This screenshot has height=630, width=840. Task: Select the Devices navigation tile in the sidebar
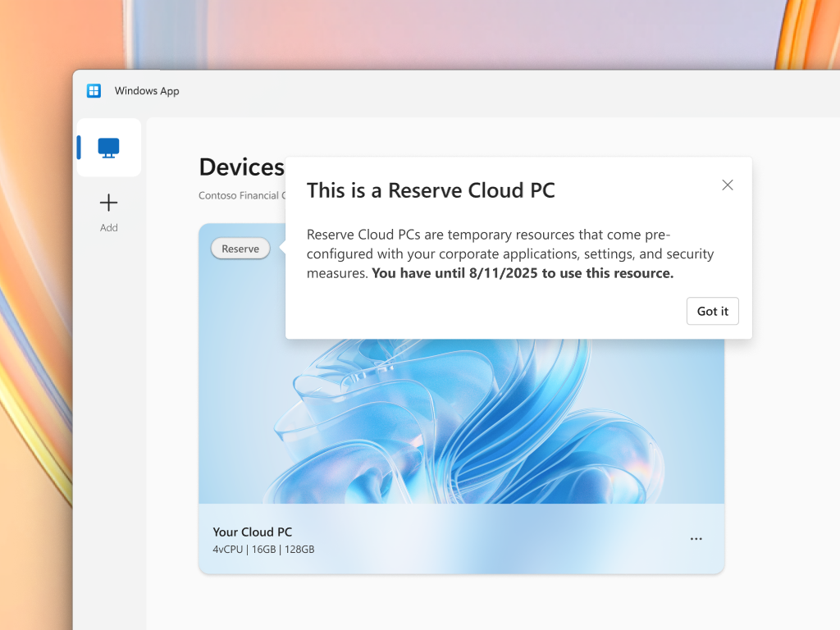pos(108,147)
